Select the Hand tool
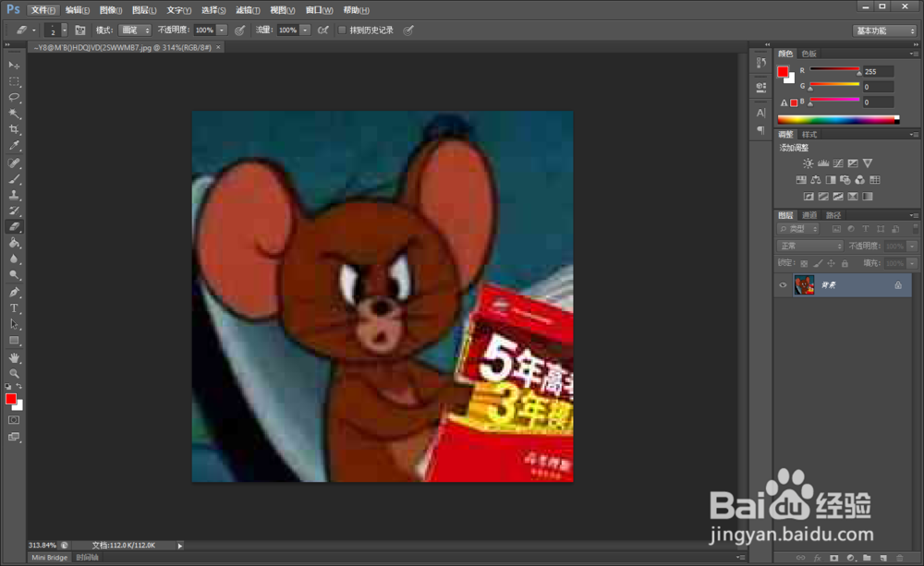The width and height of the screenshot is (924, 566). (14, 357)
